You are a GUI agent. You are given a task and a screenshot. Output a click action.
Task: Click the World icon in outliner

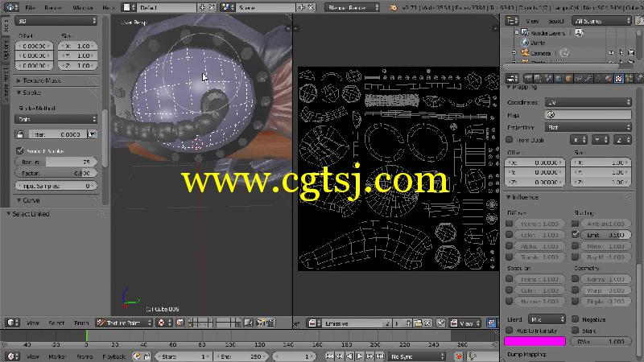pyautogui.click(x=525, y=43)
